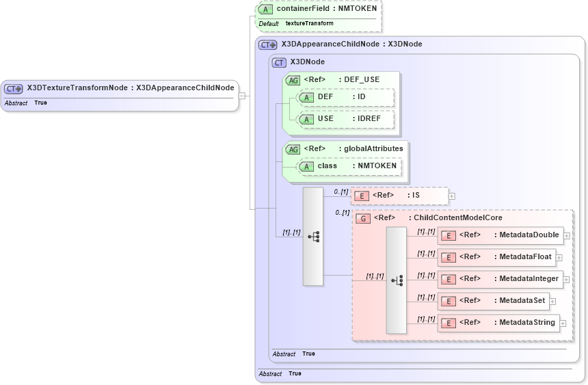Click the E icon of MetadataSet
Screen dimensions: 588x385
(x=449, y=302)
